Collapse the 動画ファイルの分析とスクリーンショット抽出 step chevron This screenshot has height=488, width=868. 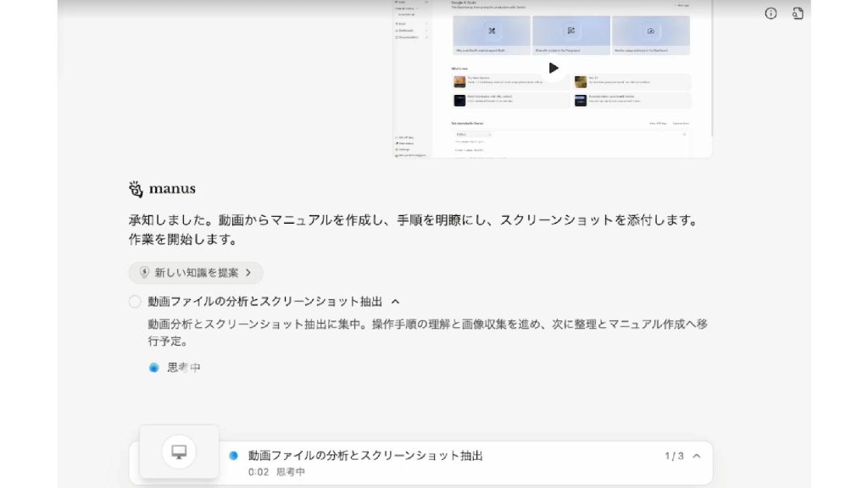click(x=395, y=302)
